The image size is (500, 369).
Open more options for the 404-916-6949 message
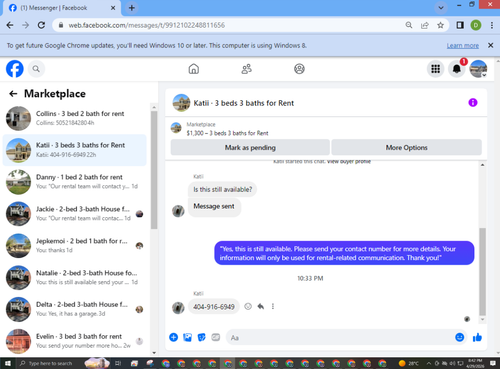[x=273, y=306]
